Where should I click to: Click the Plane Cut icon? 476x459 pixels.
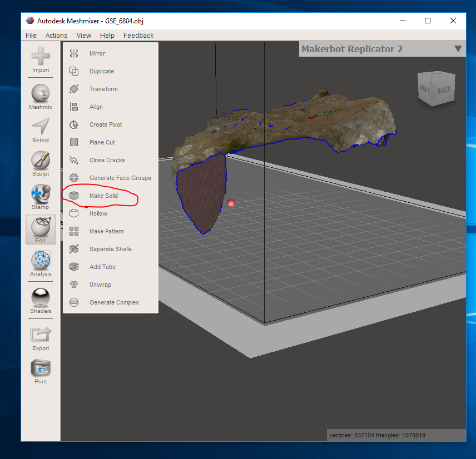click(x=74, y=142)
